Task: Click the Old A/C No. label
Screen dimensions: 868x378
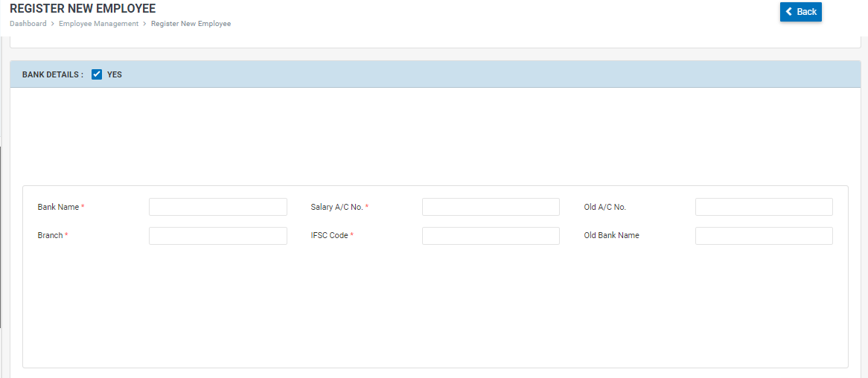Action: pyautogui.click(x=604, y=207)
